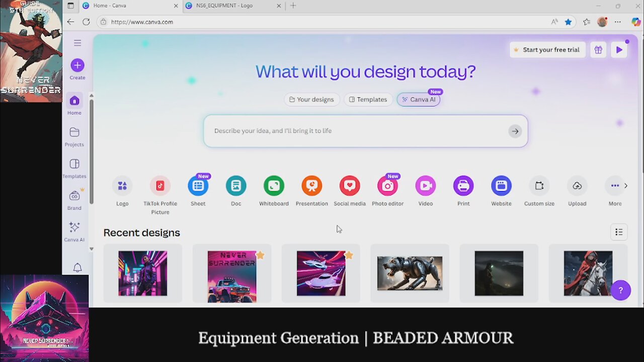
Task: Close the Home - Canva tab
Action: pos(176,6)
